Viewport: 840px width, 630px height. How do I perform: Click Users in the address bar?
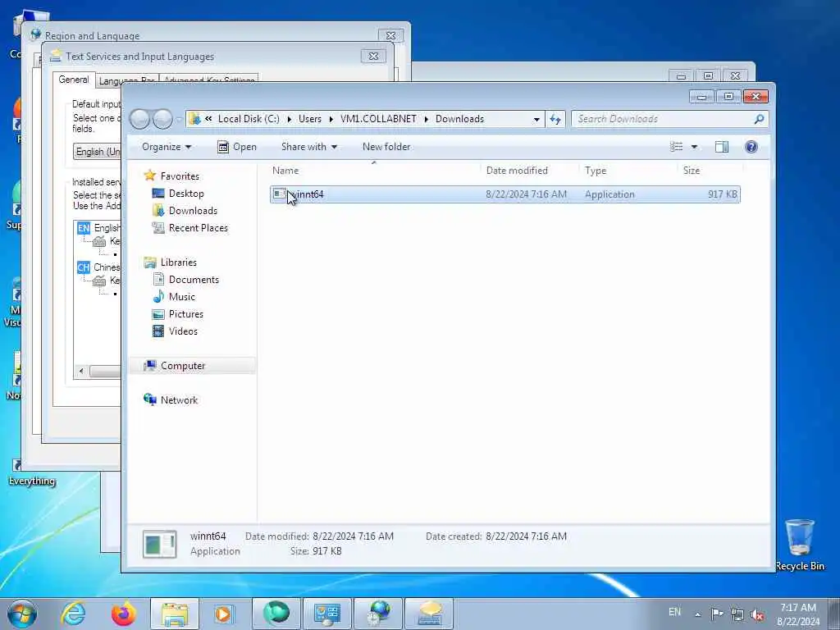[309, 119]
